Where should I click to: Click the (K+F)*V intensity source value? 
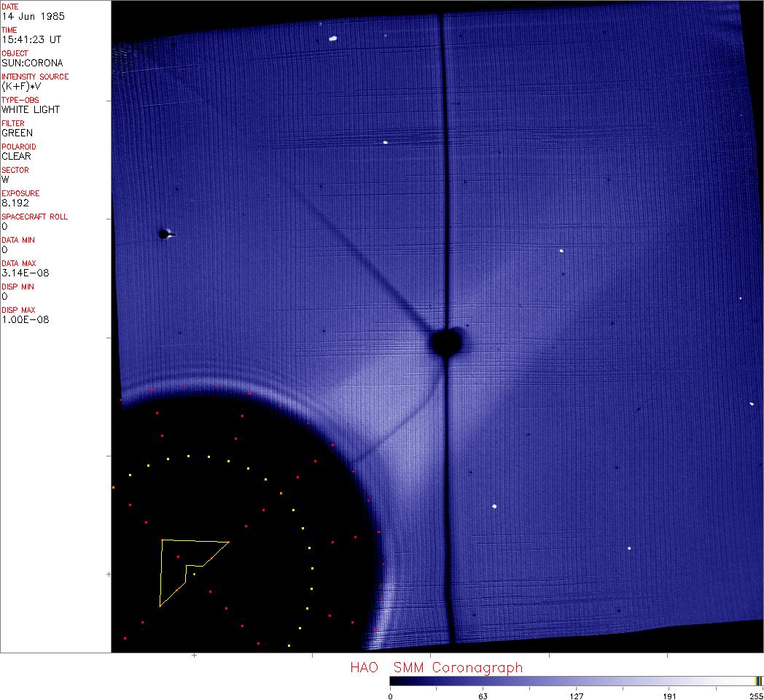tap(23, 86)
